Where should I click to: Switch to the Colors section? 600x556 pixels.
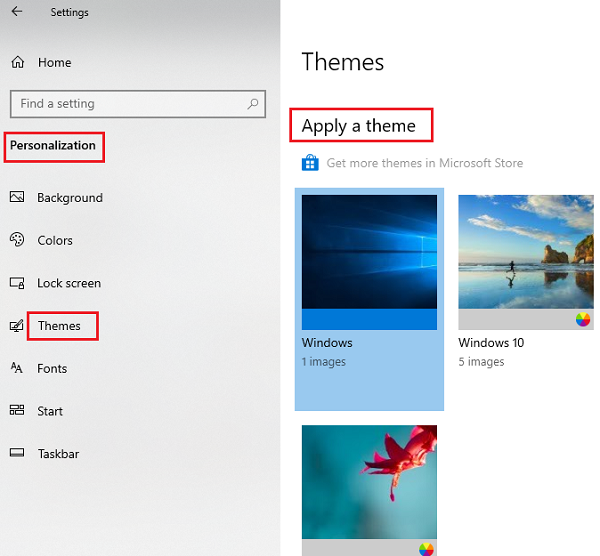coord(55,240)
